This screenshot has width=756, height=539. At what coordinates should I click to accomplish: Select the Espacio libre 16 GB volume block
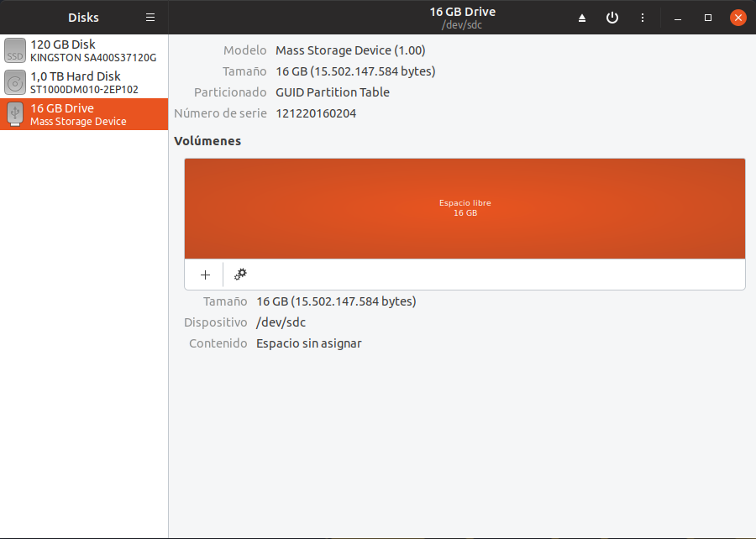click(465, 208)
